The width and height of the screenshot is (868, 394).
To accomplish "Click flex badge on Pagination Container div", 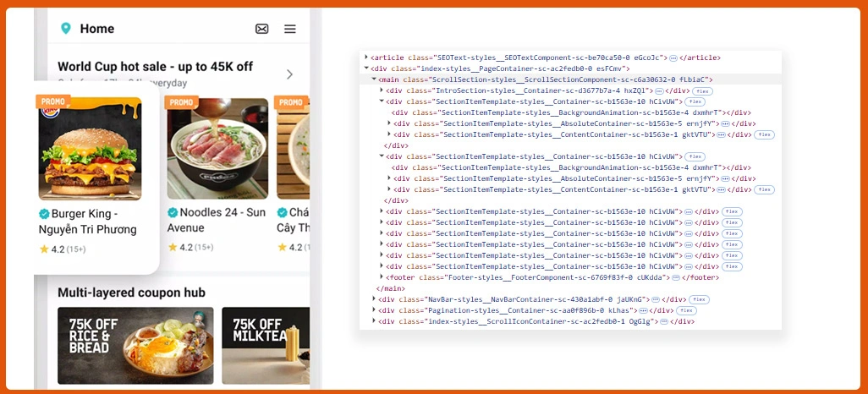I will [686, 310].
